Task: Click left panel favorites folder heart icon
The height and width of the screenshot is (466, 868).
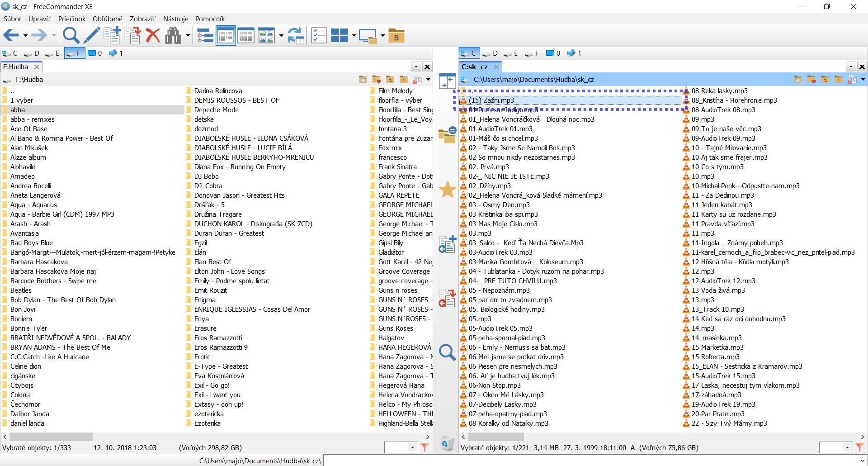Action: tap(377, 80)
